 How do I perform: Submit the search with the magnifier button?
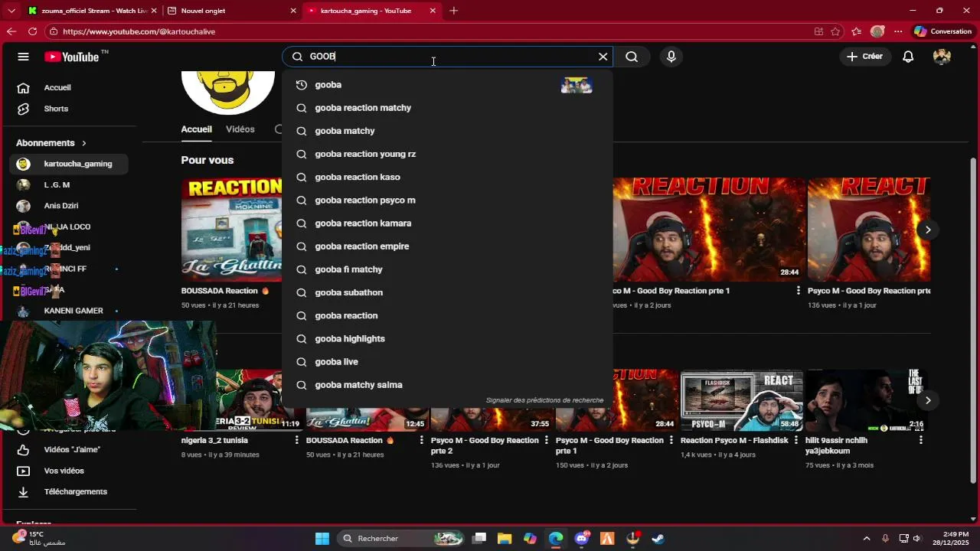click(x=632, y=57)
